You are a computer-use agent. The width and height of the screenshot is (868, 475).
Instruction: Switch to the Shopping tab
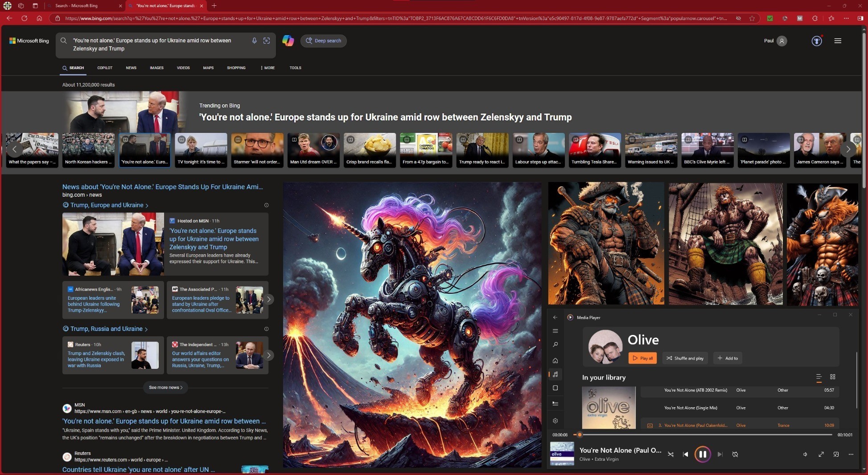[x=236, y=68]
